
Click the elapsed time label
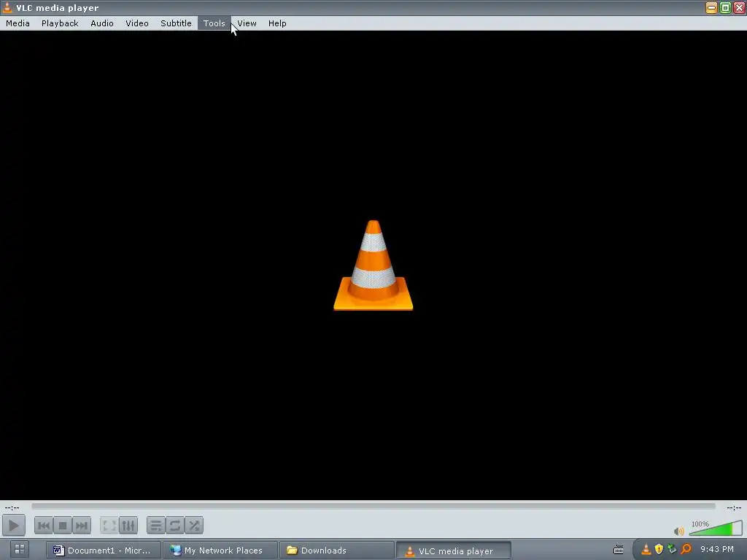click(12, 507)
